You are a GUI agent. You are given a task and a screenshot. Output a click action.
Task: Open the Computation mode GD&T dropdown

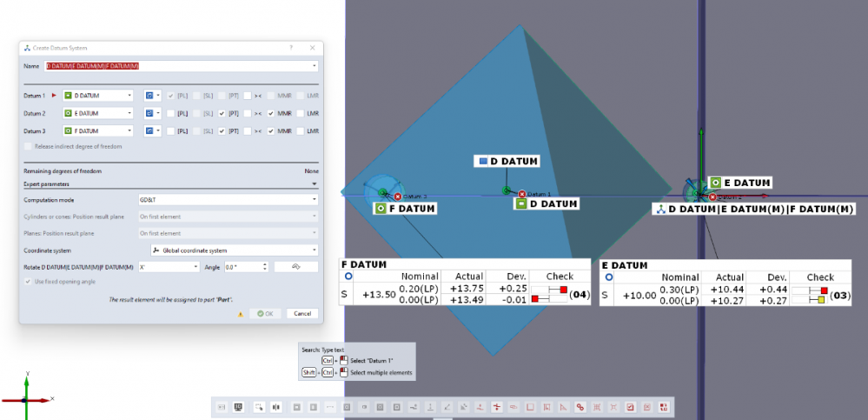228,199
